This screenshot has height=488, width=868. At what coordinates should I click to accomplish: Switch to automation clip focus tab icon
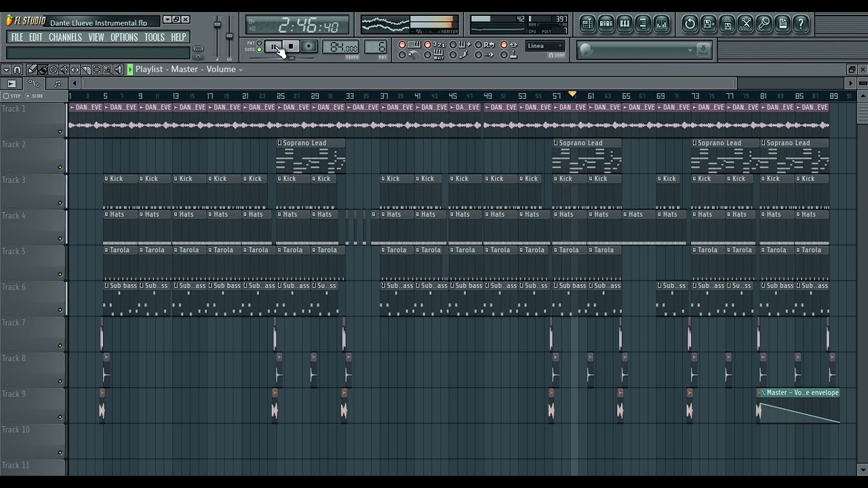click(x=34, y=83)
